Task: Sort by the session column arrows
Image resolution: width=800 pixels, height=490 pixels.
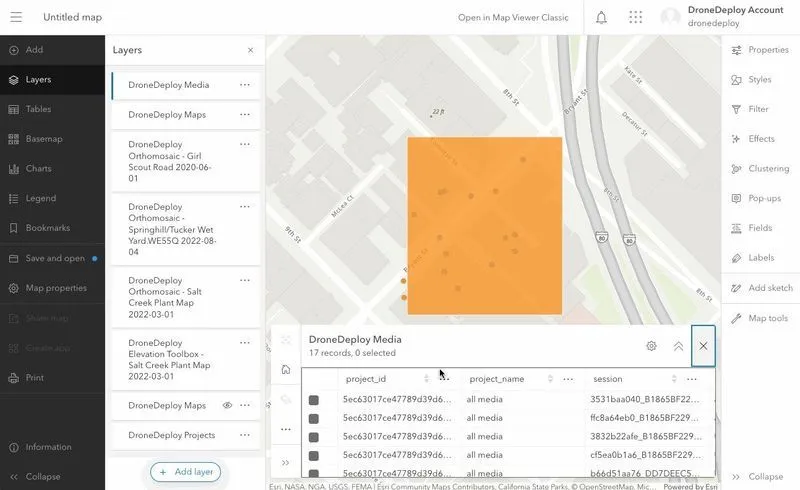Action: point(674,379)
